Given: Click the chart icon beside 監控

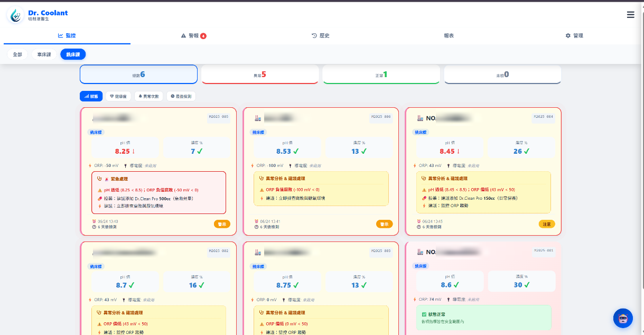Looking at the screenshot, I should (60, 35).
